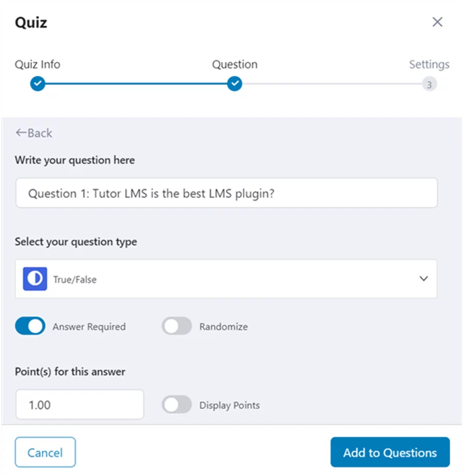The height and width of the screenshot is (476, 463).
Task: Disable the Answer Required toggle
Action: coord(29,326)
